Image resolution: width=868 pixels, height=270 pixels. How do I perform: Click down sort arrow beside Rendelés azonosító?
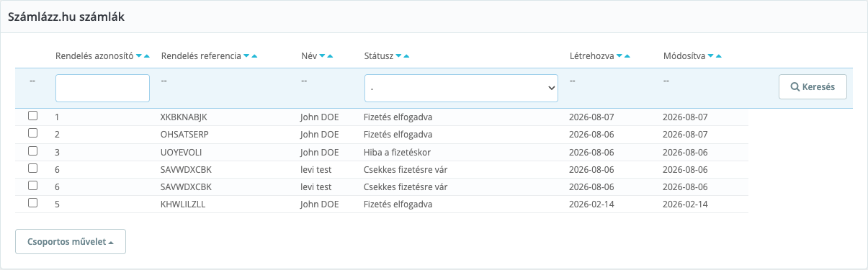(139, 55)
